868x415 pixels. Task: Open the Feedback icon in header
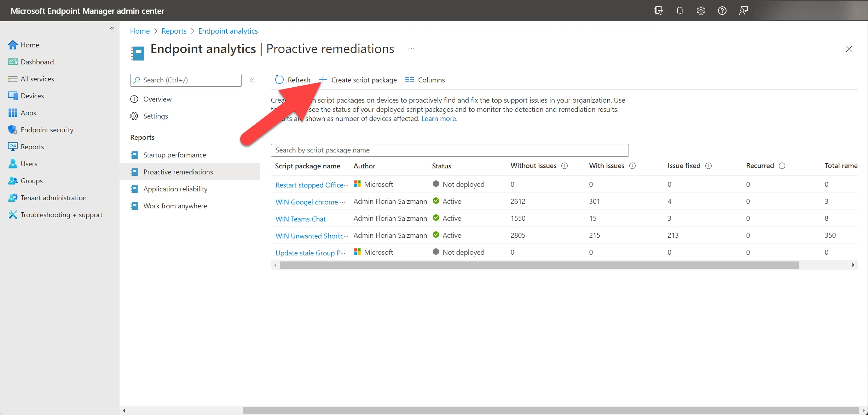743,11
